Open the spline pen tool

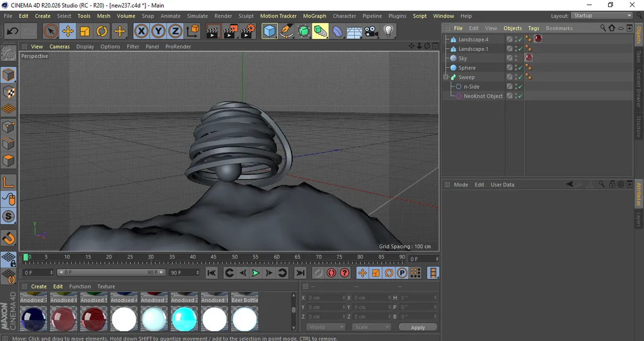pyautogui.click(x=287, y=32)
